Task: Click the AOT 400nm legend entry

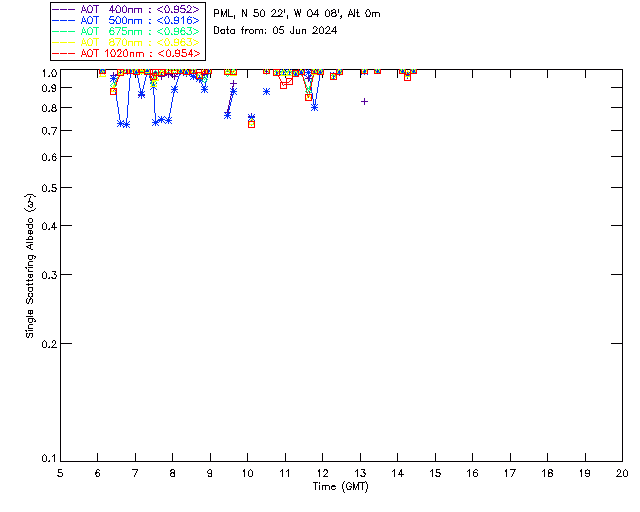Action: point(127,9)
